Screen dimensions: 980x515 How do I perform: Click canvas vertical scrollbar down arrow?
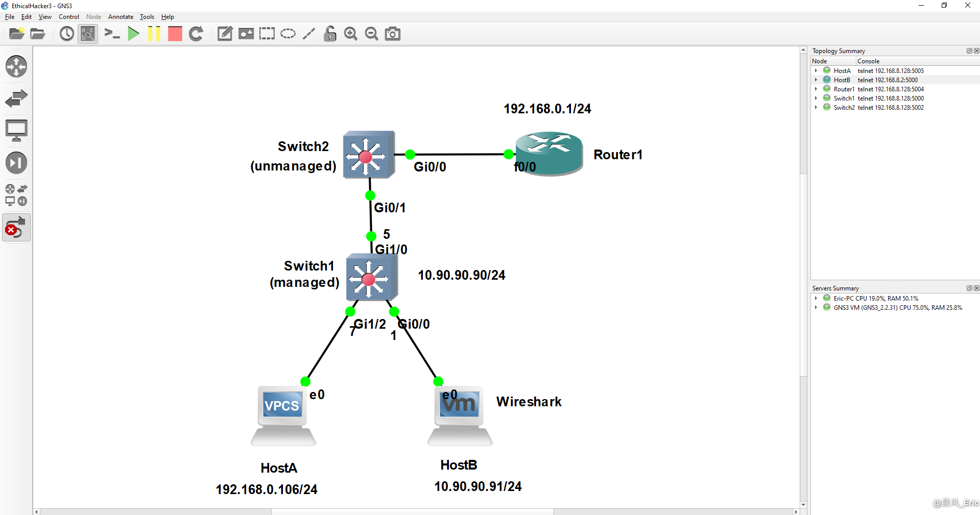pyautogui.click(x=803, y=504)
